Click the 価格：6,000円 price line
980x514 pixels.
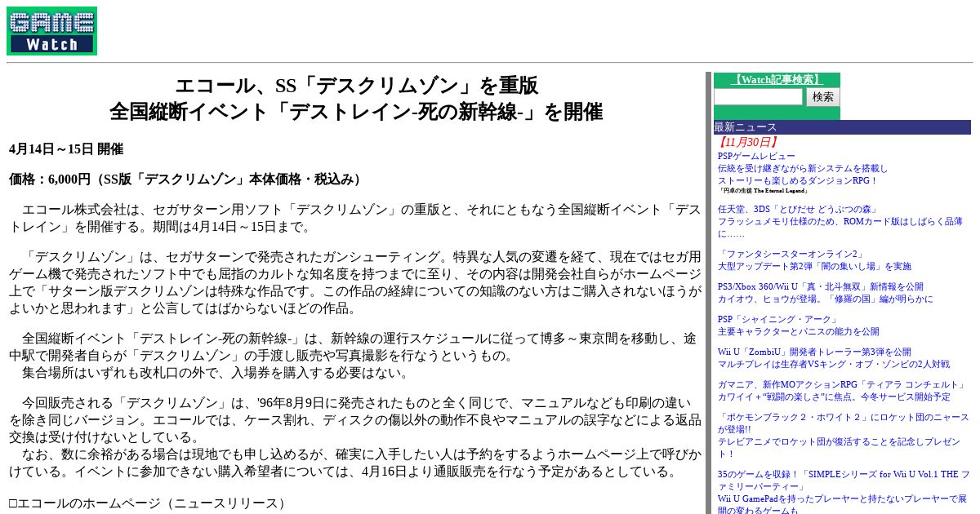[188, 179]
